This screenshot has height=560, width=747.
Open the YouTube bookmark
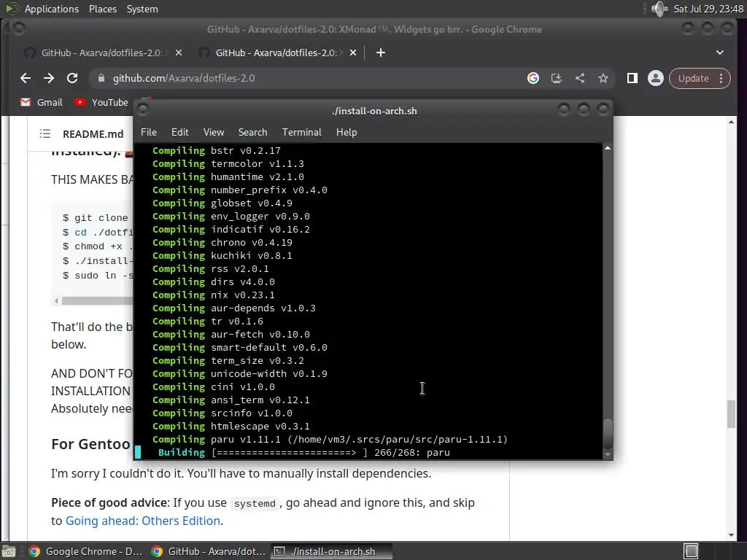pos(101,102)
